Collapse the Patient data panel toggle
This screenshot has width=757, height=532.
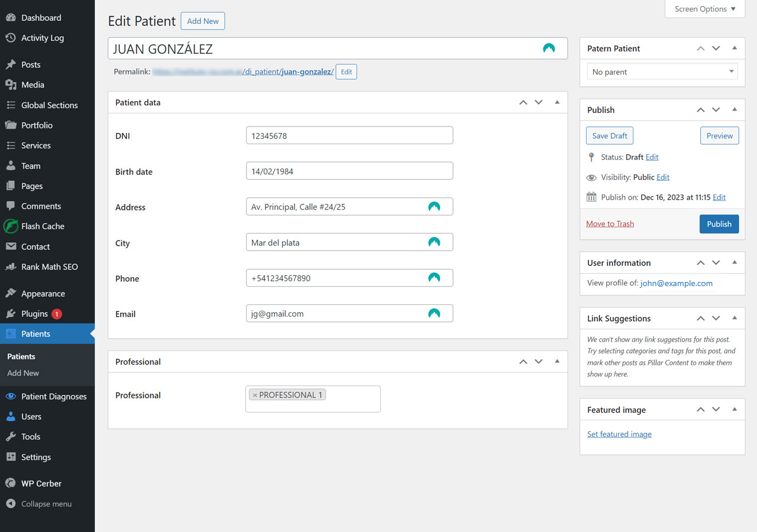pos(557,102)
